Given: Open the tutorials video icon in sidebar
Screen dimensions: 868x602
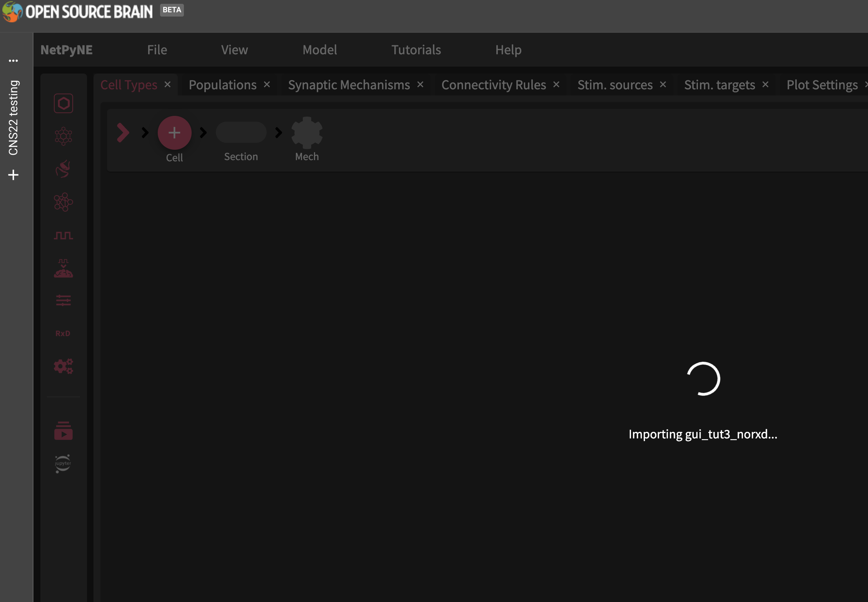Looking at the screenshot, I should pyautogui.click(x=63, y=431).
